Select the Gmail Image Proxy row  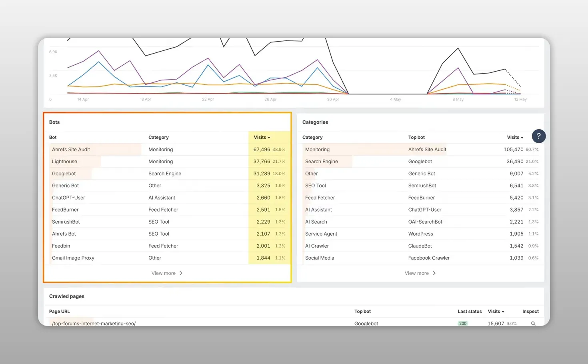[x=167, y=258]
